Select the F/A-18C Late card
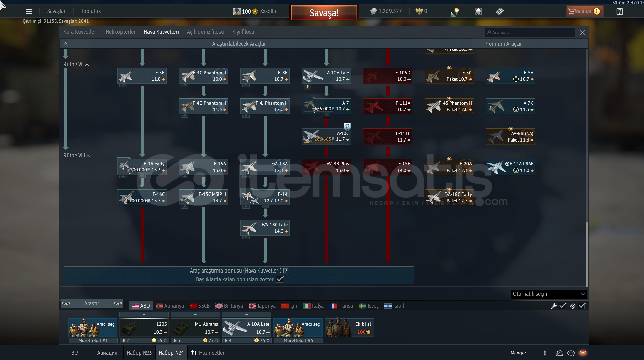Viewport: 644px width, 360px height. point(265,228)
